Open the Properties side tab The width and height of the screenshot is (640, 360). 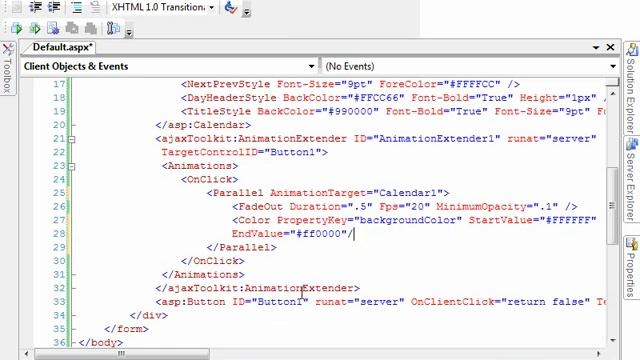(x=631, y=267)
